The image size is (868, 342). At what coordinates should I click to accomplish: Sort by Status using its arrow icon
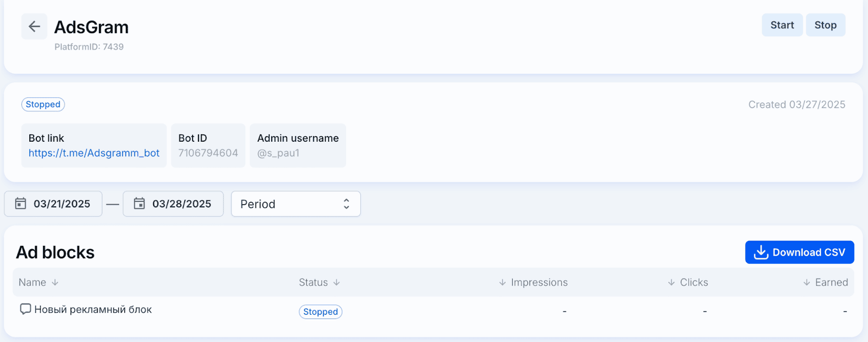(336, 282)
